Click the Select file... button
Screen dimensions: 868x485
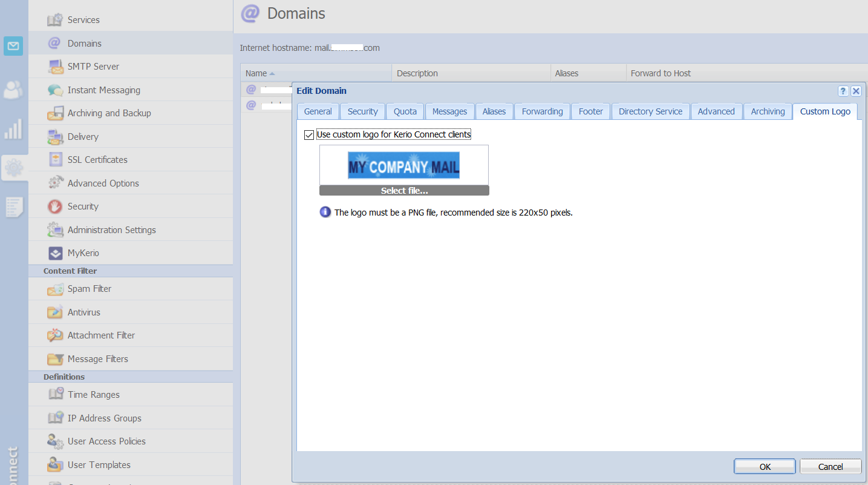tap(404, 191)
